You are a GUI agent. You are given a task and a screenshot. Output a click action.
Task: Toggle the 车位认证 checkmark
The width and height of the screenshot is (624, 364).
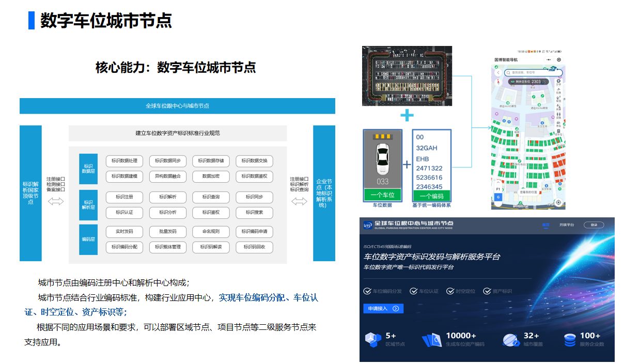413,291
